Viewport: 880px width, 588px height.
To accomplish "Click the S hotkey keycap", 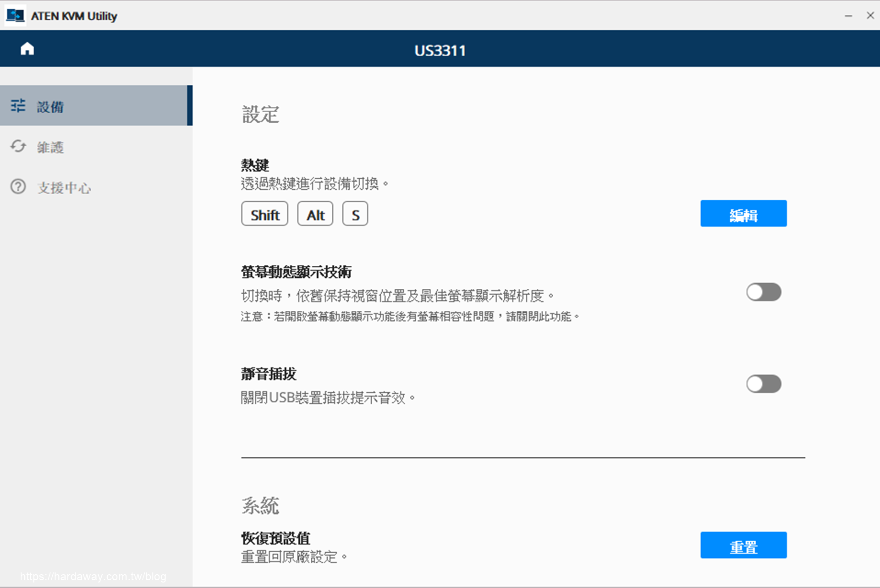I will click(x=355, y=214).
